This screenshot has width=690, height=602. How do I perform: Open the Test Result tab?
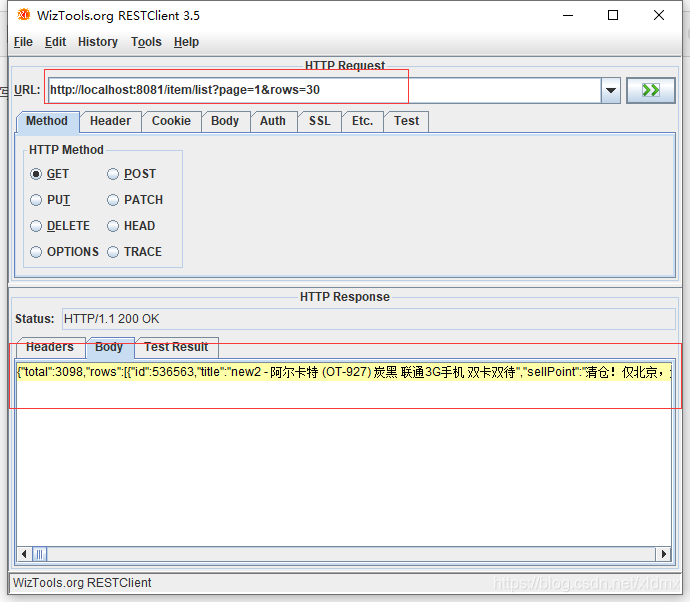click(x=176, y=347)
